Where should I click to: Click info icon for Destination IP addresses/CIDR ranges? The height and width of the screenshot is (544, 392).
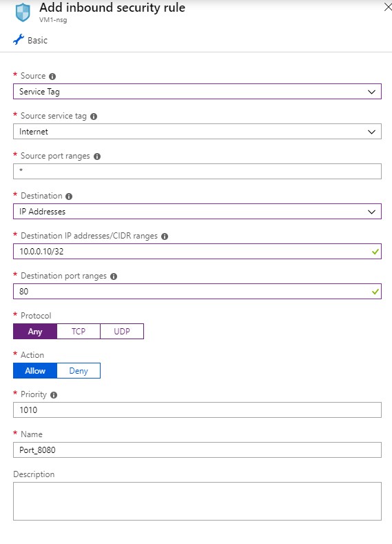(x=165, y=236)
